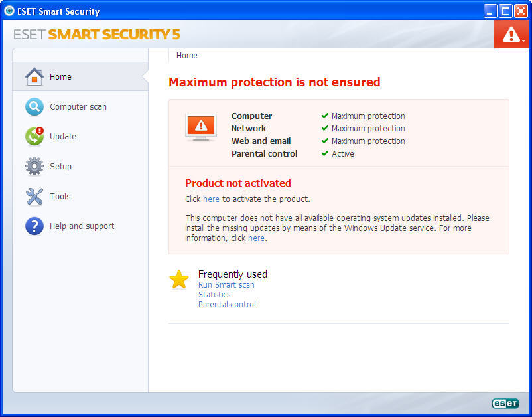This screenshot has width=532, height=417.
Task: Click the yellow star Frequently used icon
Action: pos(178,280)
